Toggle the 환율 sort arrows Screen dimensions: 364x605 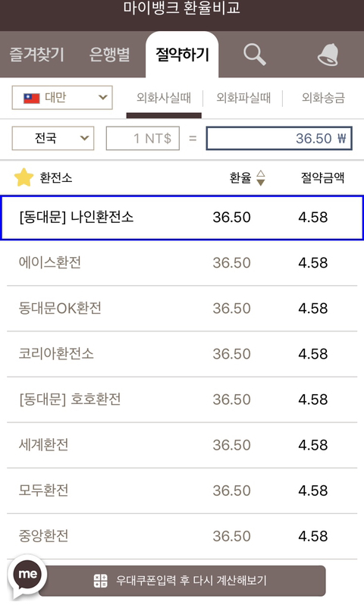pyautogui.click(x=261, y=178)
